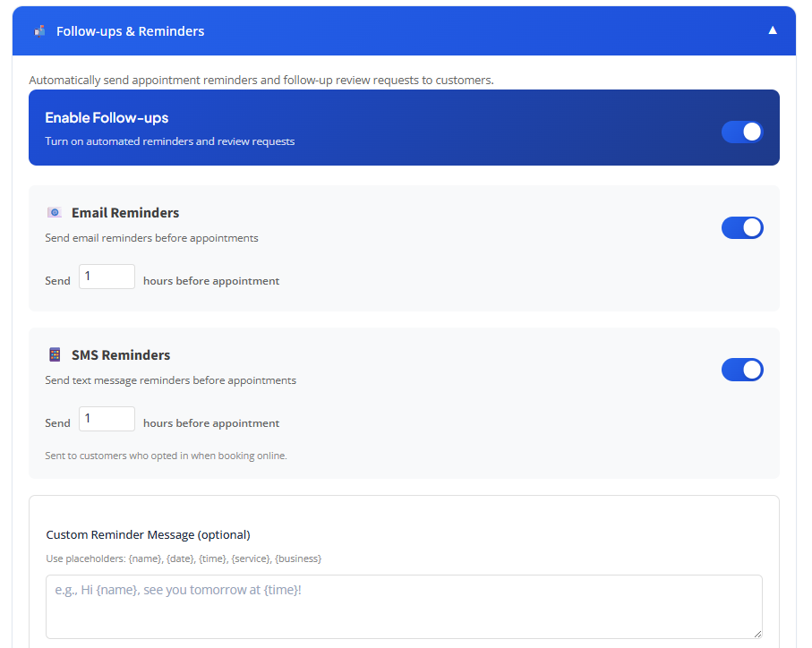Turn off the Email Reminders switch
The height and width of the screenshot is (648, 812).
[x=742, y=227]
